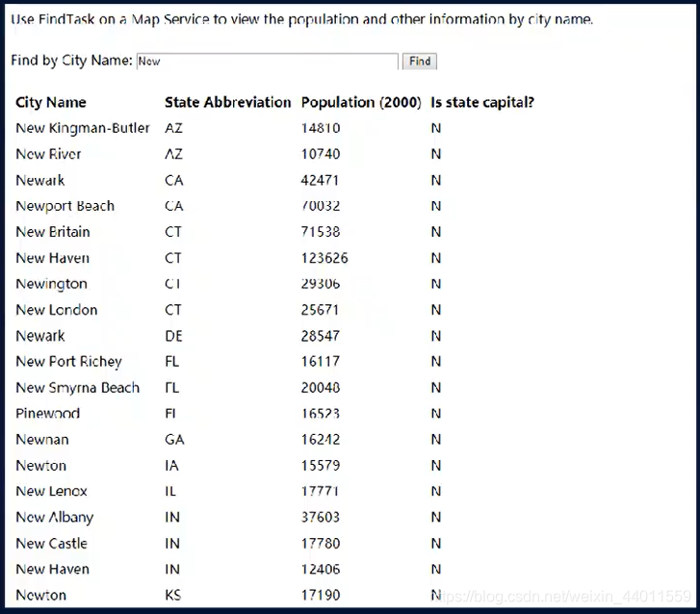The height and width of the screenshot is (614, 700).
Task: Click population 17780 for New Castle
Action: (x=320, y=543)
